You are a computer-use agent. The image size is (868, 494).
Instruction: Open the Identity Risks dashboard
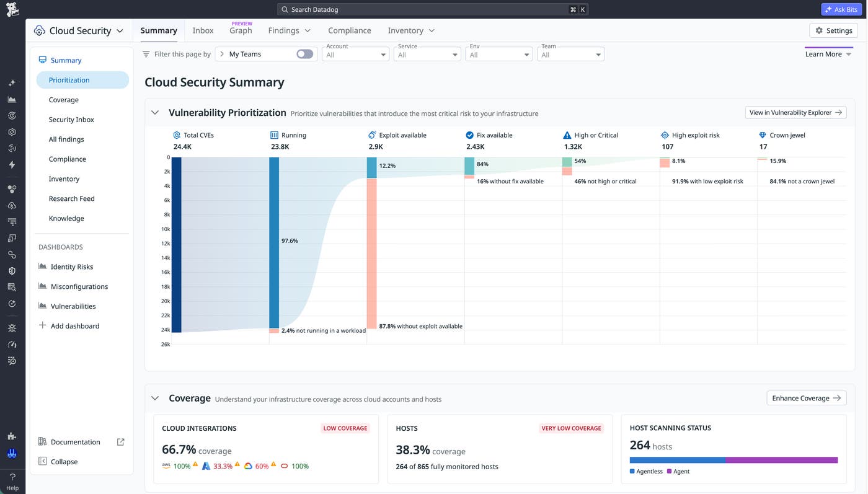tap(66, 267)
